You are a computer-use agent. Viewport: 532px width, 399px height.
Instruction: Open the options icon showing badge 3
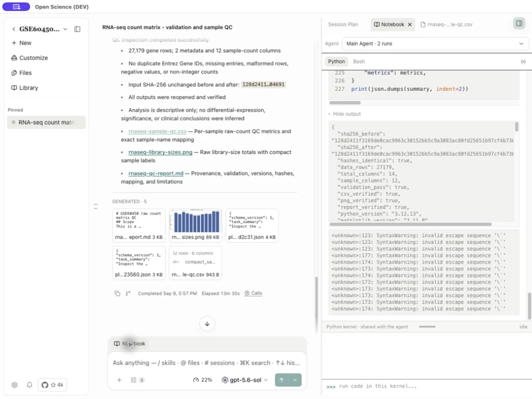(137, 380)
